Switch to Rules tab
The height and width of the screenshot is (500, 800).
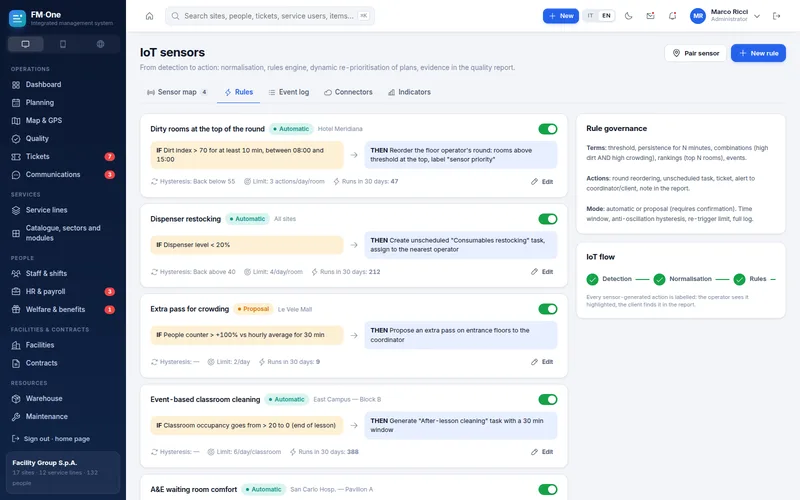click(x=239, y=92)
